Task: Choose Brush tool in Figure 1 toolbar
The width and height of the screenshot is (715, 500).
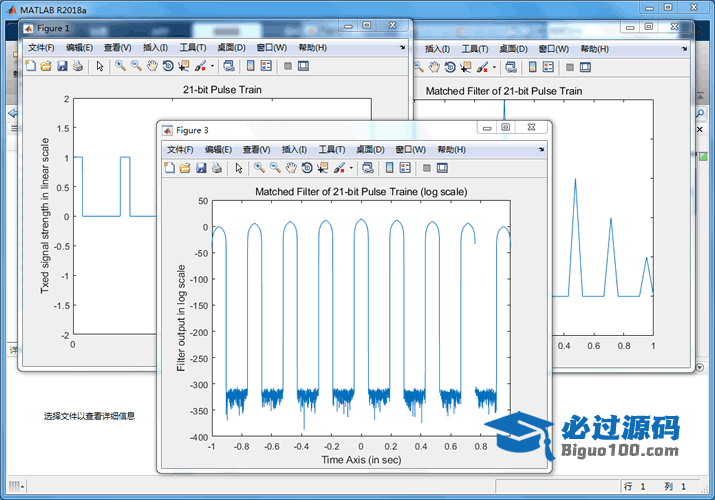Action: click(x=200, y=66)
